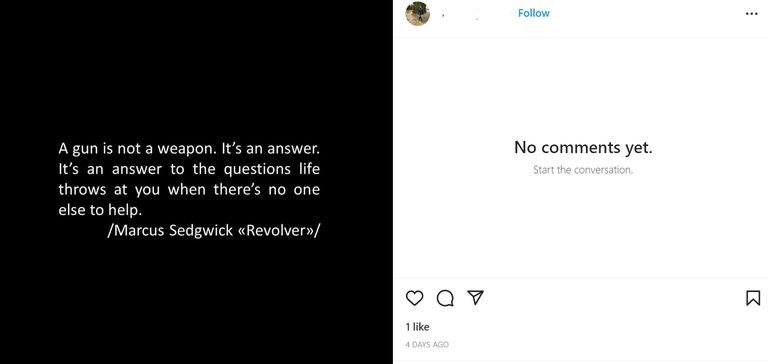The image size is (768, 364).
Task: Click the blurred username beside the avatar
Action: (x=460, y=15)
